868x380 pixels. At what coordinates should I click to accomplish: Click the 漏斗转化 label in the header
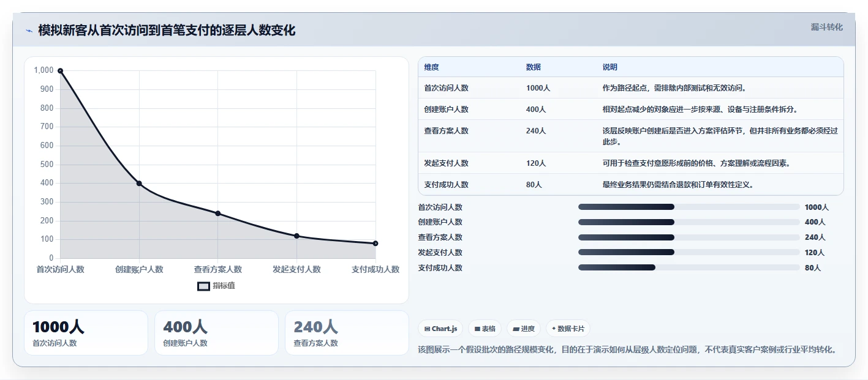[826, 27]
